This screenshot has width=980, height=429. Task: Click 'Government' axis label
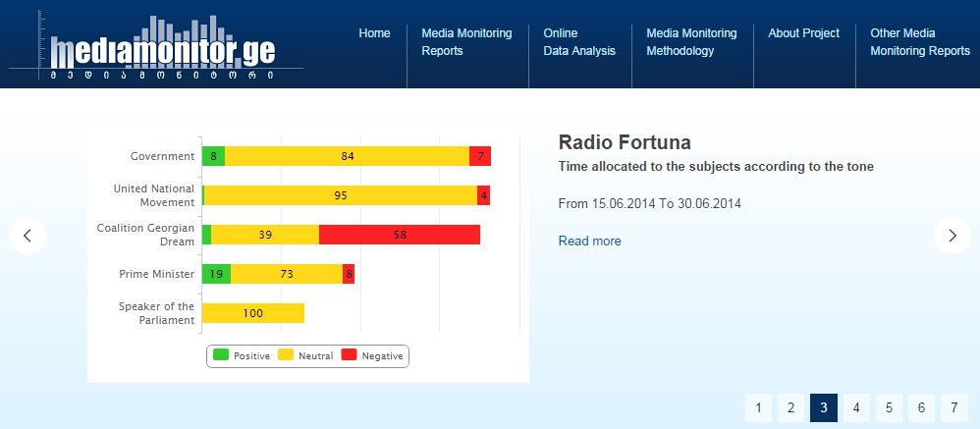click(162, 156)
